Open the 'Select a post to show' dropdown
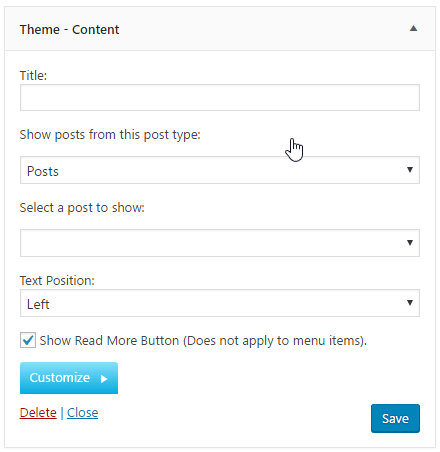This screenshot has width=440, height=452. click(220, 243)
